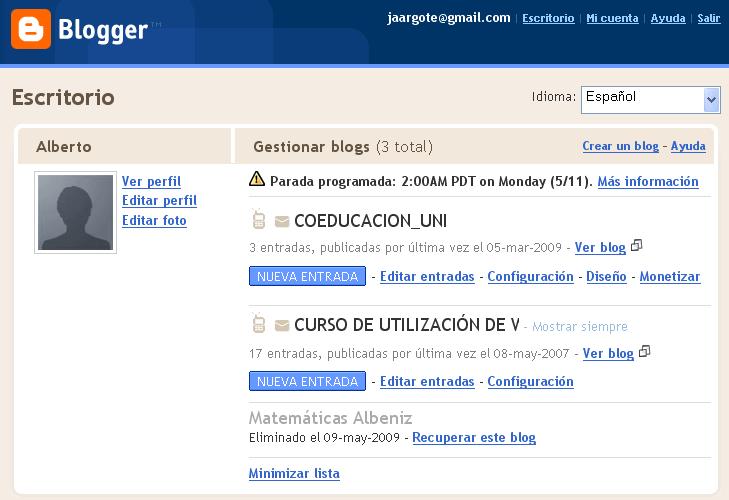Click envelope icon beside COEDUCACION_UNI

tap(282, 221)
